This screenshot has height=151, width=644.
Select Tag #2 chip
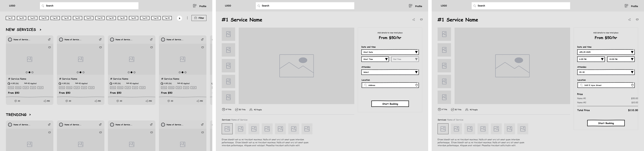(22, 18)
